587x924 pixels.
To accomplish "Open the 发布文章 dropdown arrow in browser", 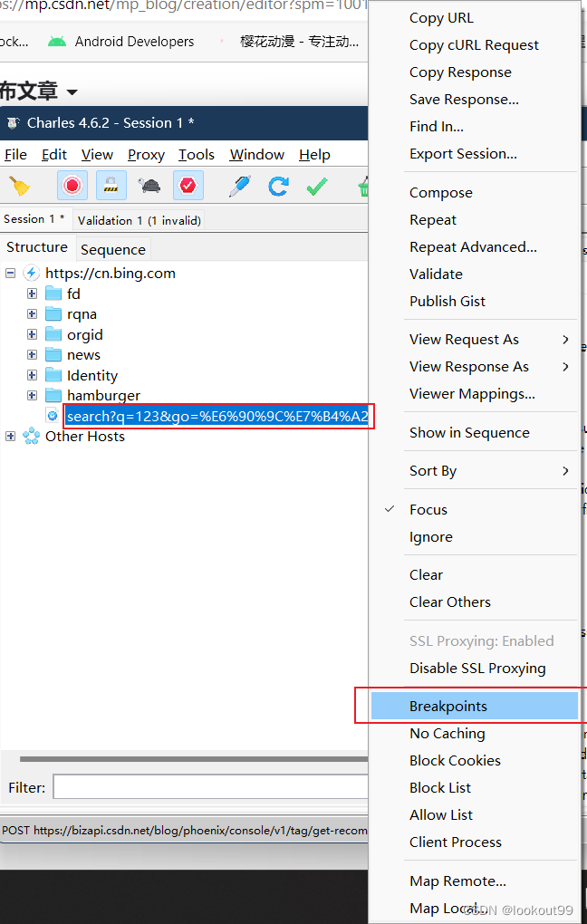I will (72, 92).
